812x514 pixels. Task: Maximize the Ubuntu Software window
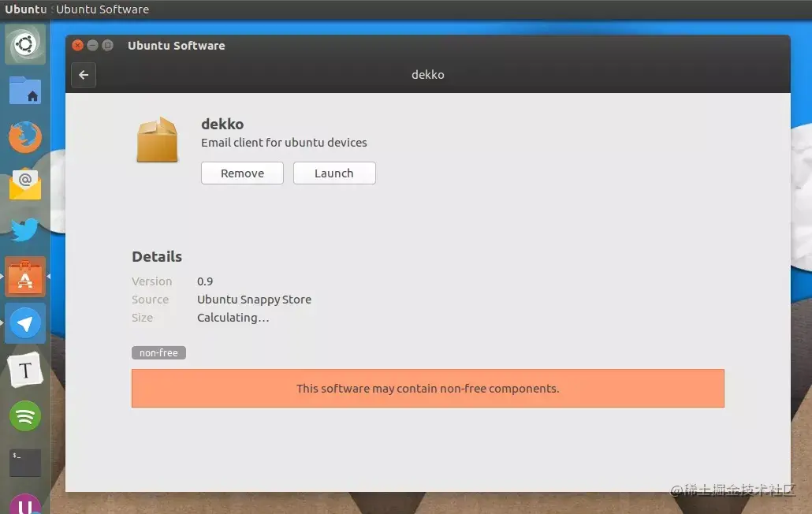click(108, 45)
